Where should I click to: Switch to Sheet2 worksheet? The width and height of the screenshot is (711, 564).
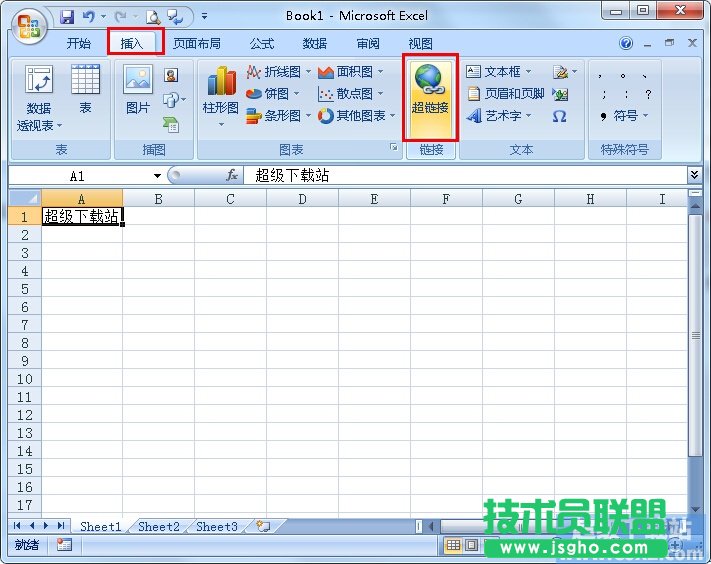(159, 526)
